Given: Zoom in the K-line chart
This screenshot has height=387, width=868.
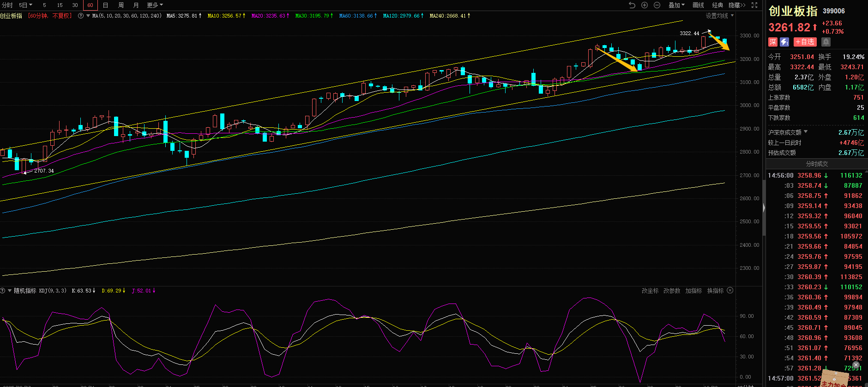Looking at the screenshot, I should point(645,5).
